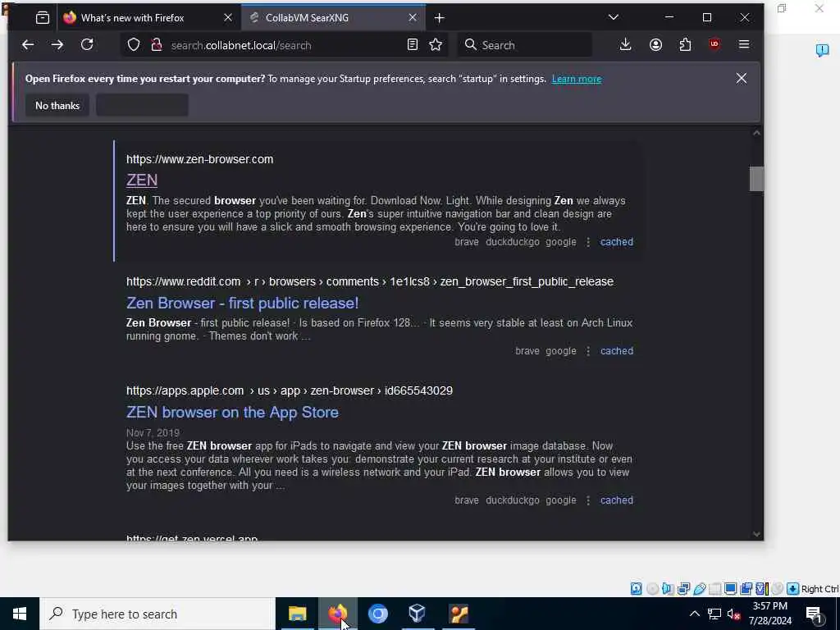Open Firefox View from the tab strip
Screen dimensions: 840x630
(x=43, y=18)
